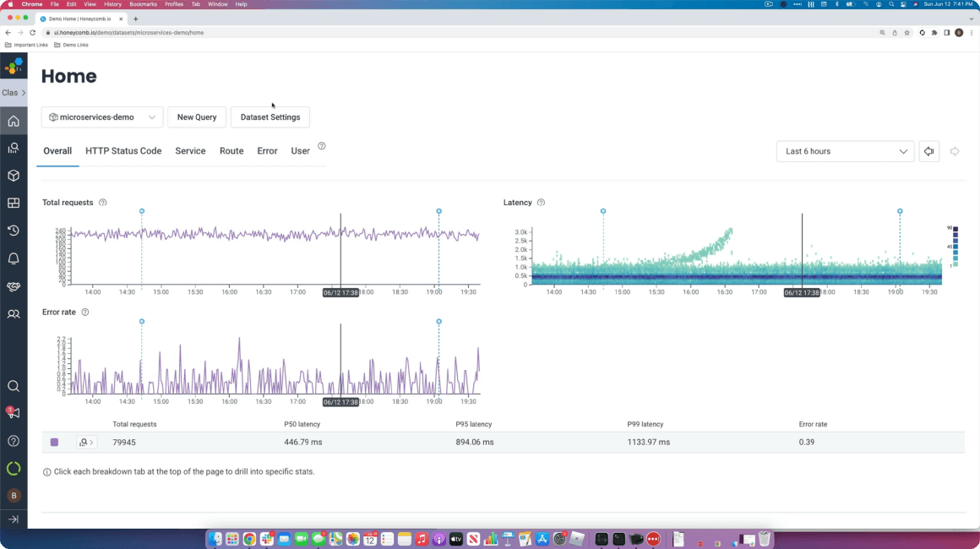980x549 pixels.
Task: Open the Datasets cube icon in the sidebar
Action: pyautogui.click(x=14, y=176)
